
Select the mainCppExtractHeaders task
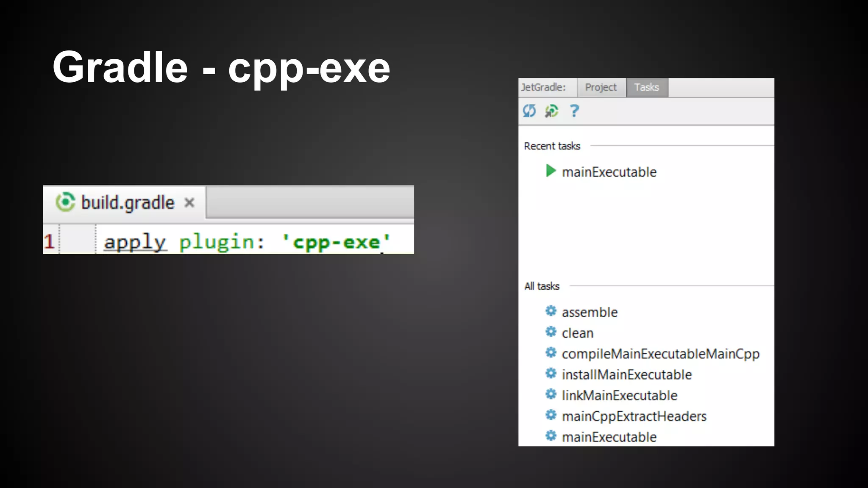tap(634, 416)
